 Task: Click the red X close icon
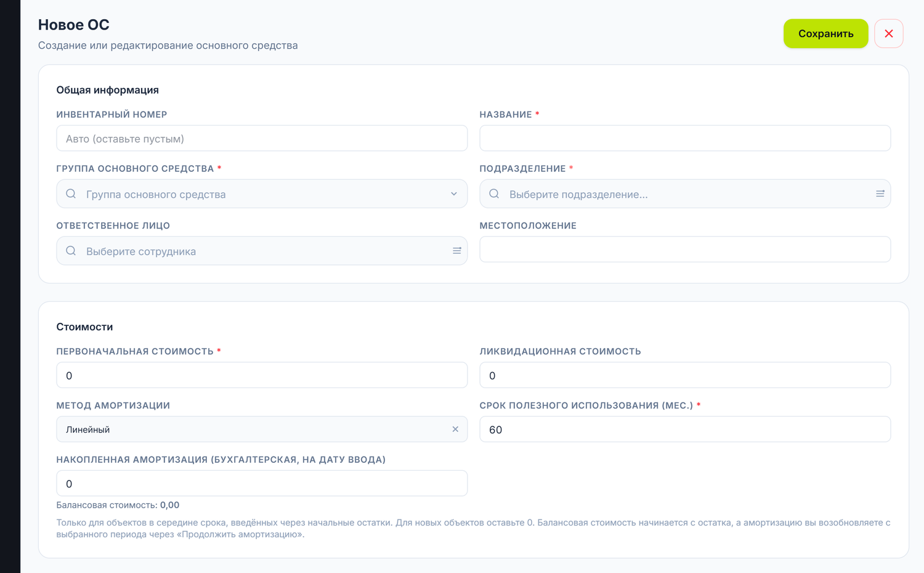(888, 33)
